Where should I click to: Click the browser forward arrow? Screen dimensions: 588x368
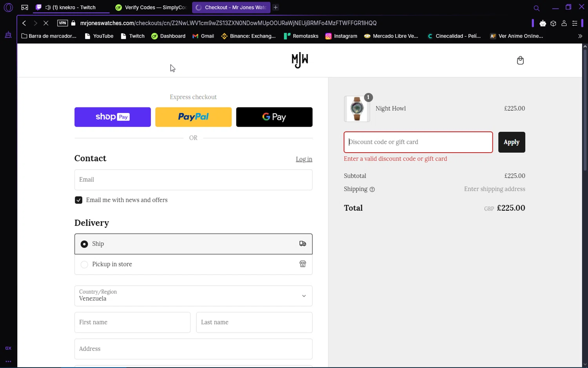click(35, 23)
